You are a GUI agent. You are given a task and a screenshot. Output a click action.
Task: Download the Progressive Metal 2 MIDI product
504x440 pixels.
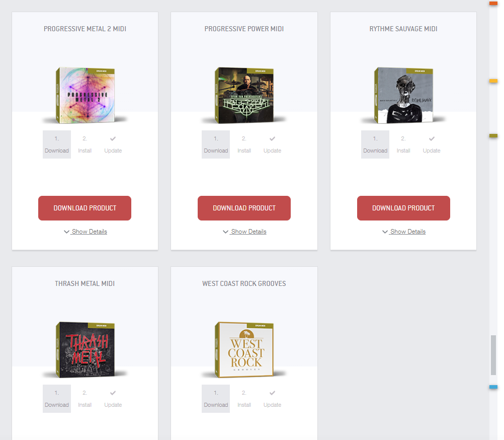point(85,208)
